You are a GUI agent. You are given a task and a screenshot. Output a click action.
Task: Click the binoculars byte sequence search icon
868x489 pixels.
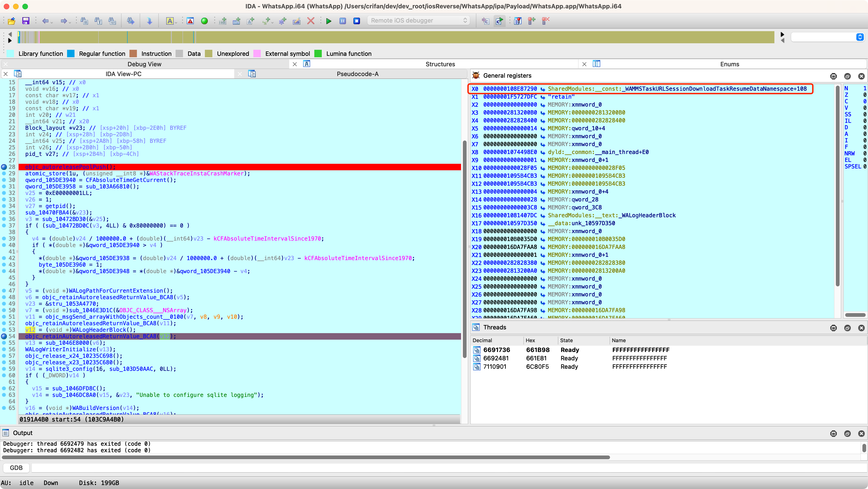coord(112,21)
